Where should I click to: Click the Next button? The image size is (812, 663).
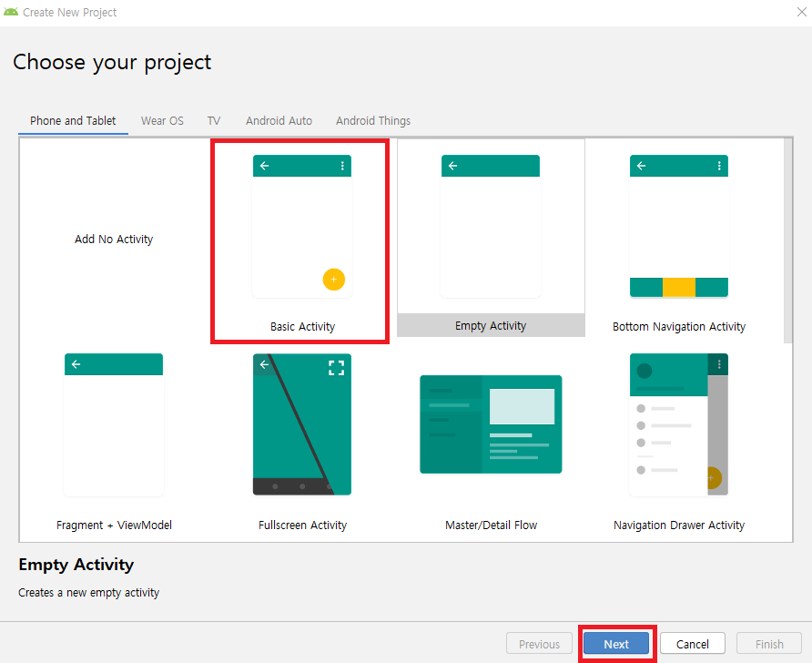coord(616,644)
